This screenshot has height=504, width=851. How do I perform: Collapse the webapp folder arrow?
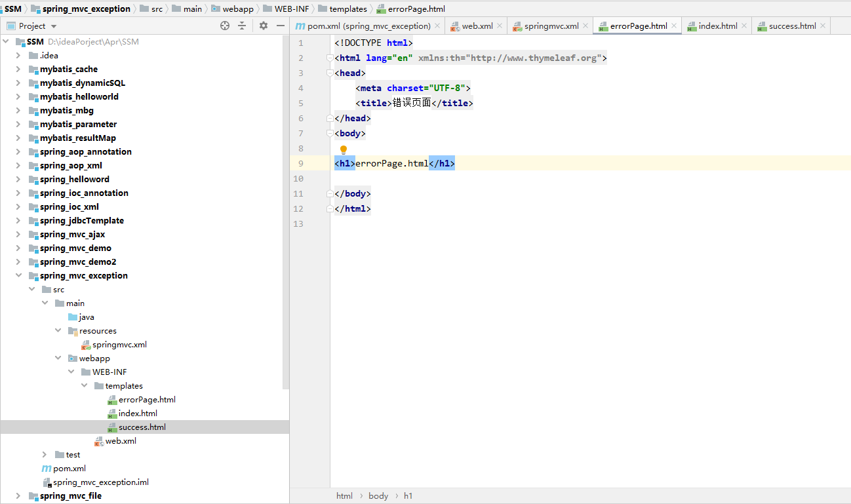[x=58, y=359]
